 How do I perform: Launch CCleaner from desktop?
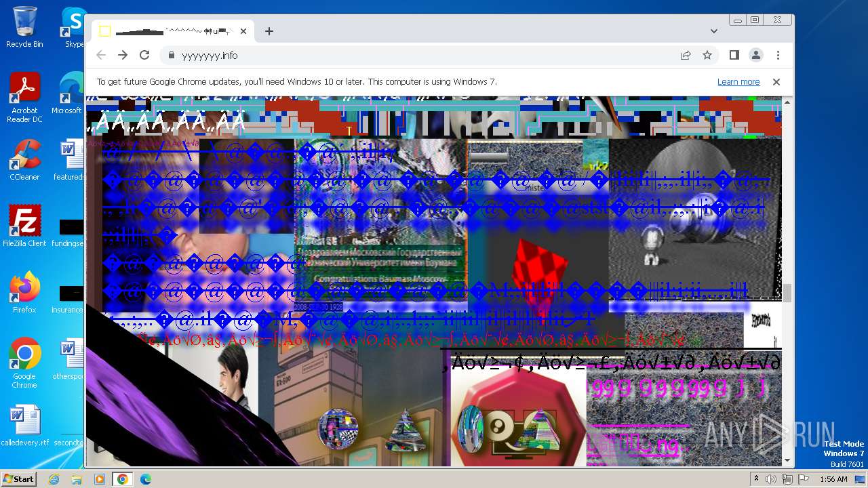pyautogui.click(x=24, y=160)
